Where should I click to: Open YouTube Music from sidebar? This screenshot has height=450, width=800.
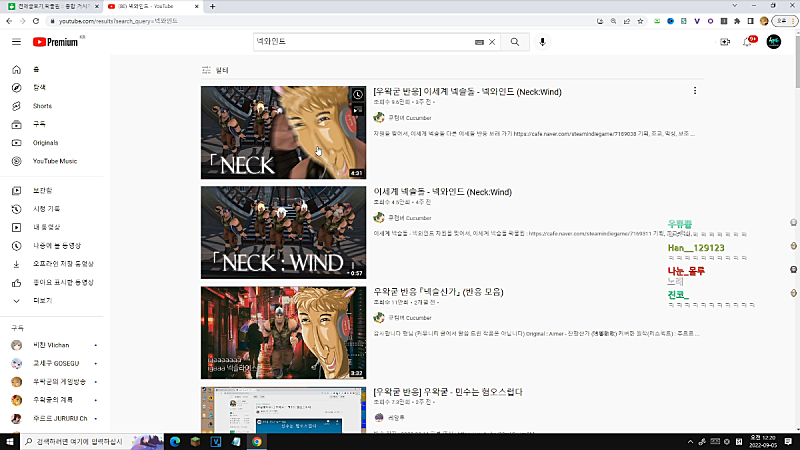tap(55, 161)
